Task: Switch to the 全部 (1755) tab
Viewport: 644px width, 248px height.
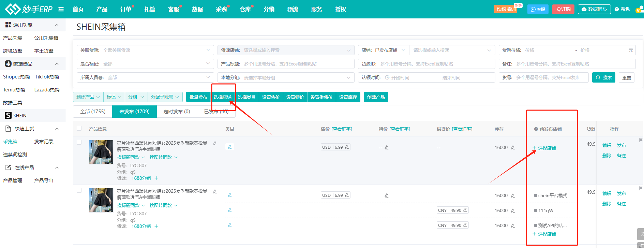Action: coord(93,112)
